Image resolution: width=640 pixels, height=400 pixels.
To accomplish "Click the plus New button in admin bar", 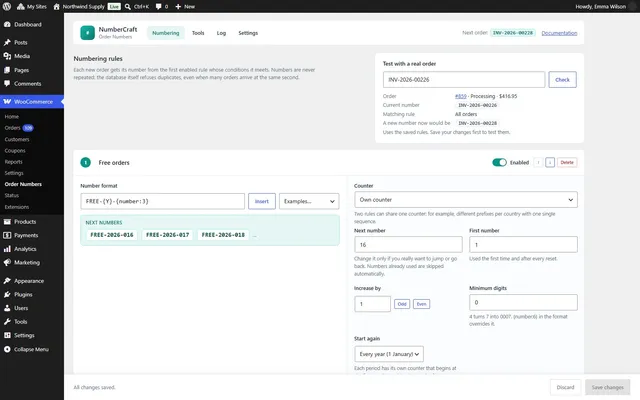I will point(185,7).
